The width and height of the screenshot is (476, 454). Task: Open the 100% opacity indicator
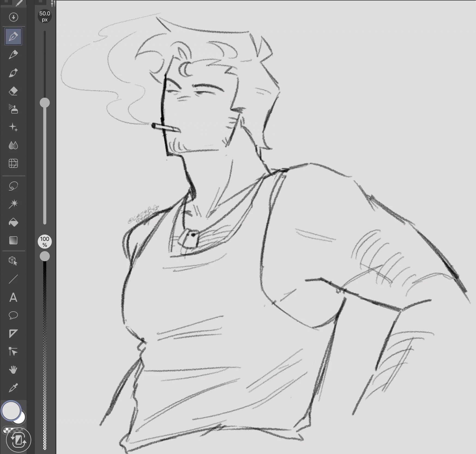click(45, 241)
